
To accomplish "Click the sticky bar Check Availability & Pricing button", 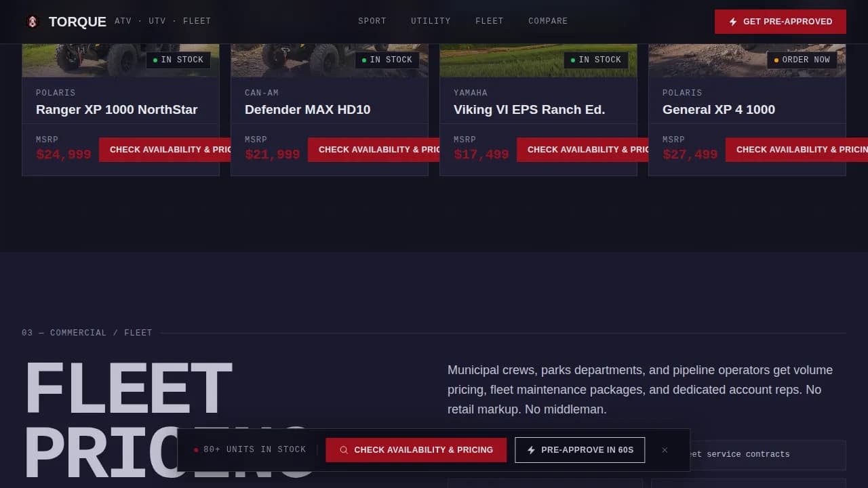I will pos(416,450).
